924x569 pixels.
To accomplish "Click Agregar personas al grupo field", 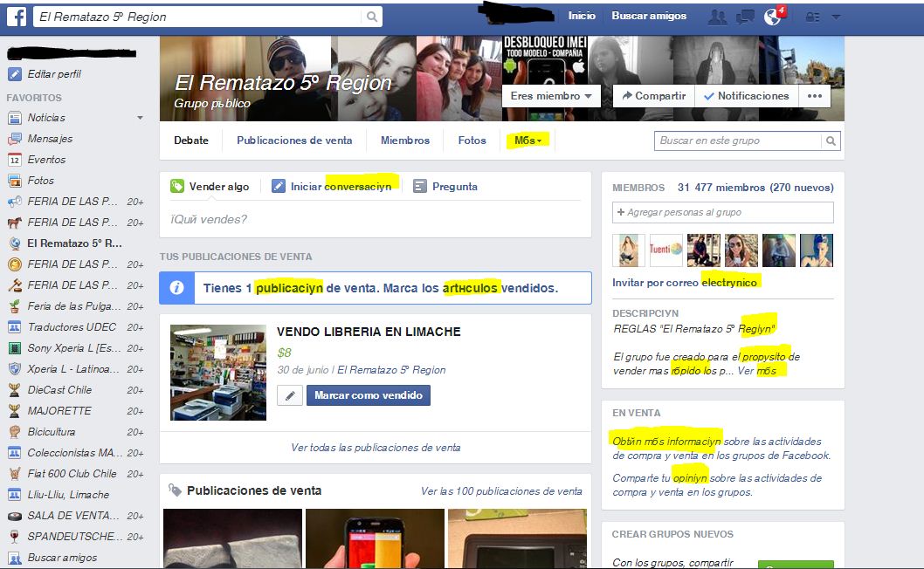I will [723, 212].
